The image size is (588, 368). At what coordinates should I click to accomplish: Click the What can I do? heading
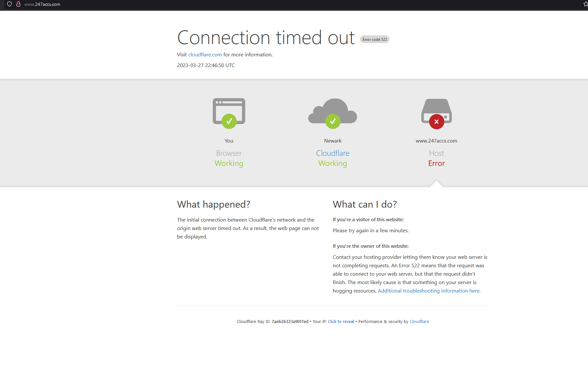365,204
